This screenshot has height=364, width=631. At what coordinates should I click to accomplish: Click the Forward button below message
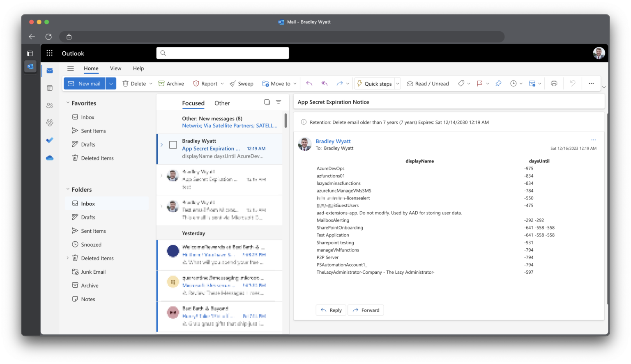coord(366,310)
